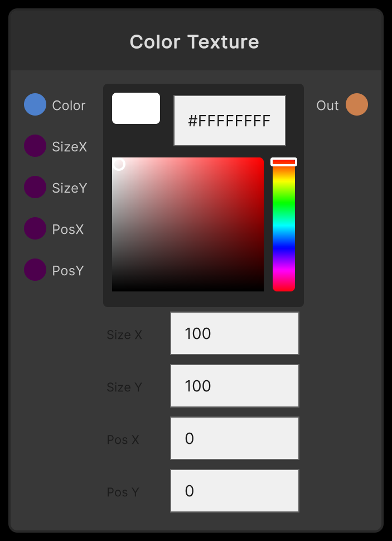Viewport: 392px width, 541px height.
Task: Select a hue on the rainbow hue bar
Action: pyautogui.click(x=284, y=223)
